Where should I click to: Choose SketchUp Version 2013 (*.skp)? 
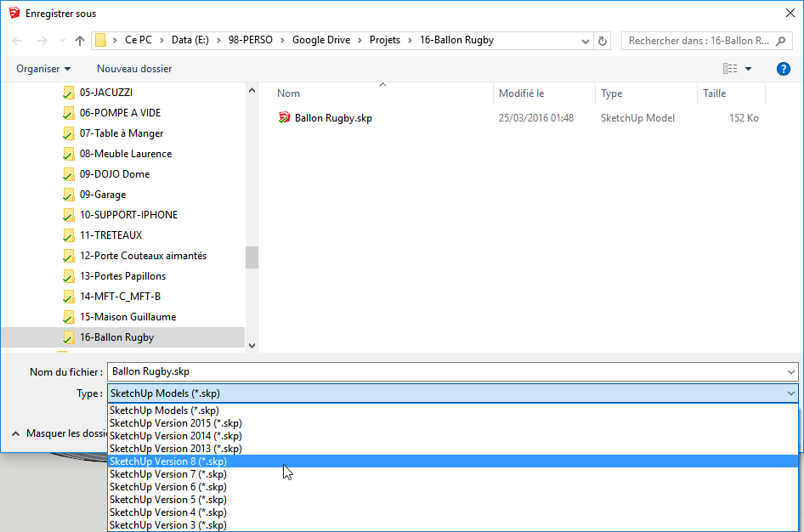tap(453, 449)
